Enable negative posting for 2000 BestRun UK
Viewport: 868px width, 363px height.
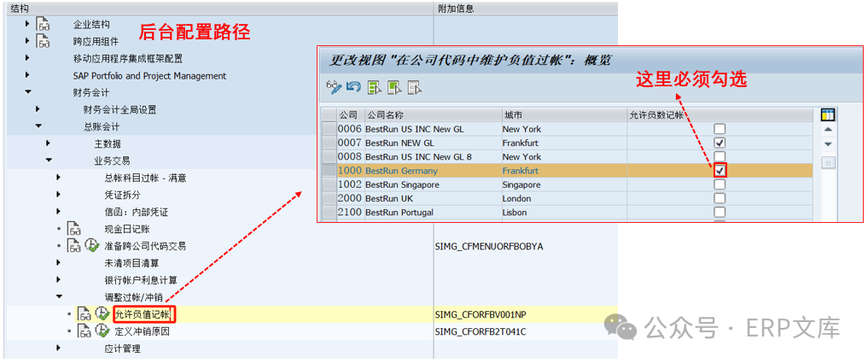[719, 198]
